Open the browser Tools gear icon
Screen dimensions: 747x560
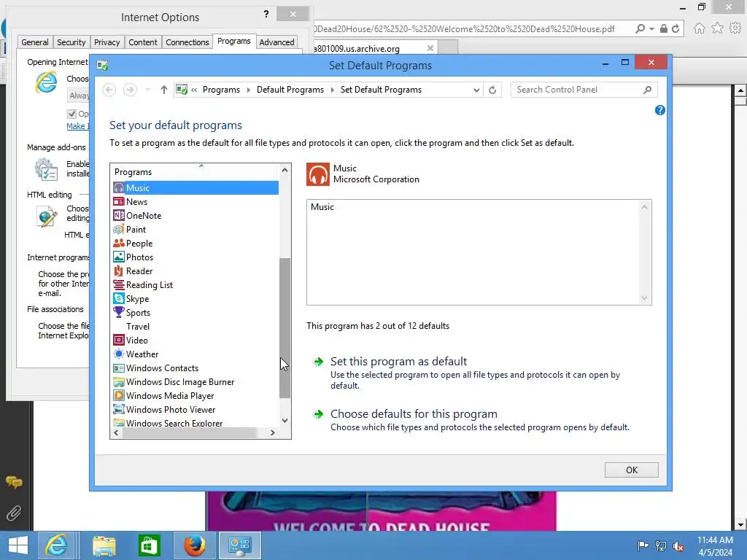[x=735, y=28]
